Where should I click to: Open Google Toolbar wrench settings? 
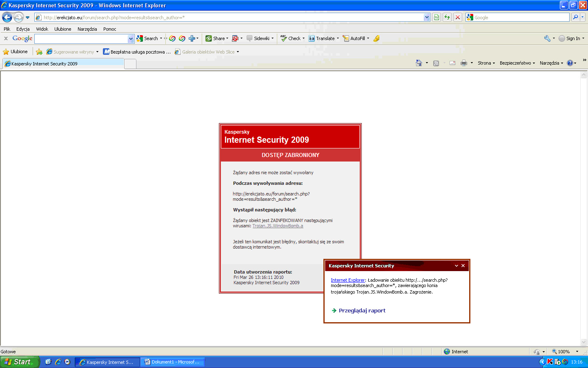click(x=547, y=38)
